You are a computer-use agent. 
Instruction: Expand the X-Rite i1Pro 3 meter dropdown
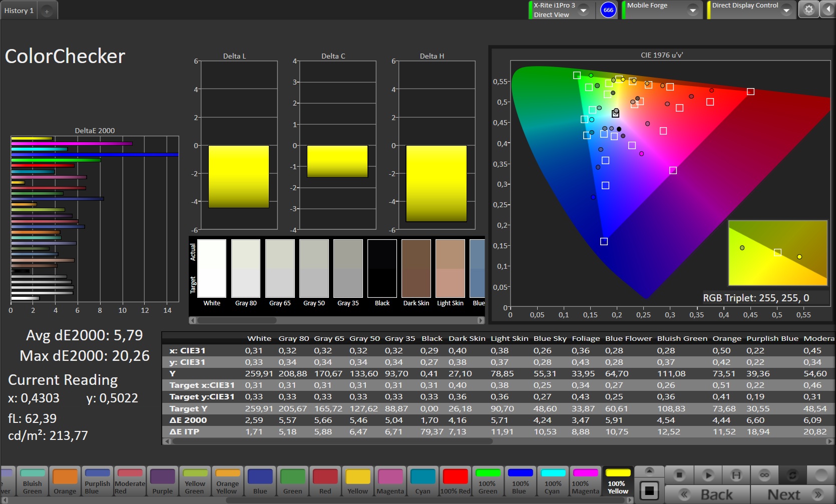pyautogui.click(x=584, y=10)
